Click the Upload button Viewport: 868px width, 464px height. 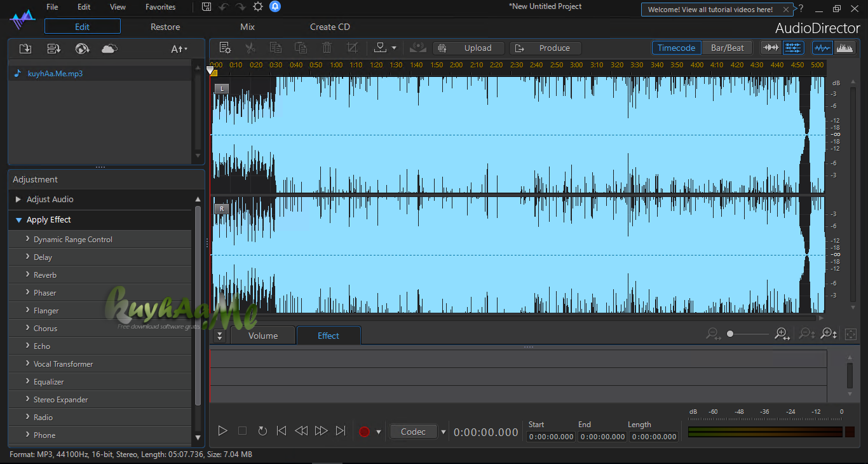469,48
